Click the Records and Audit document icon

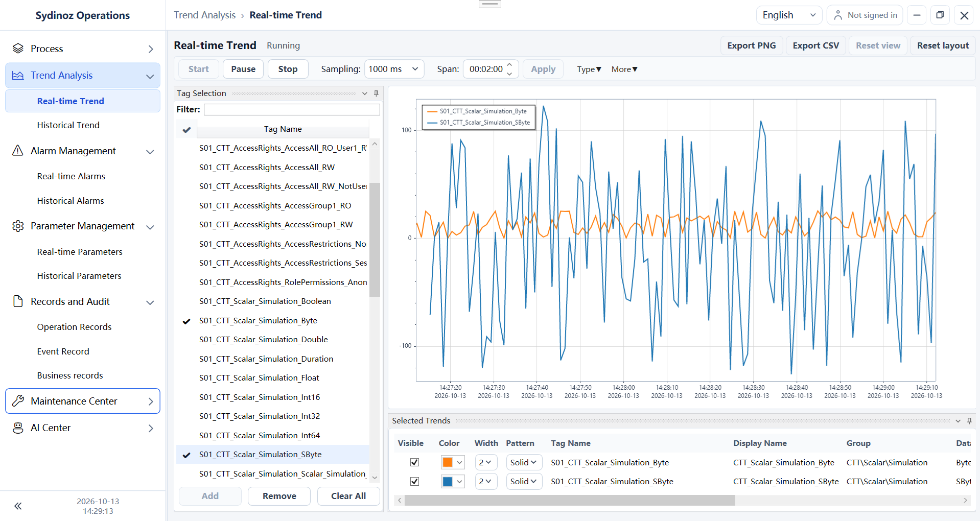(18, 301)
